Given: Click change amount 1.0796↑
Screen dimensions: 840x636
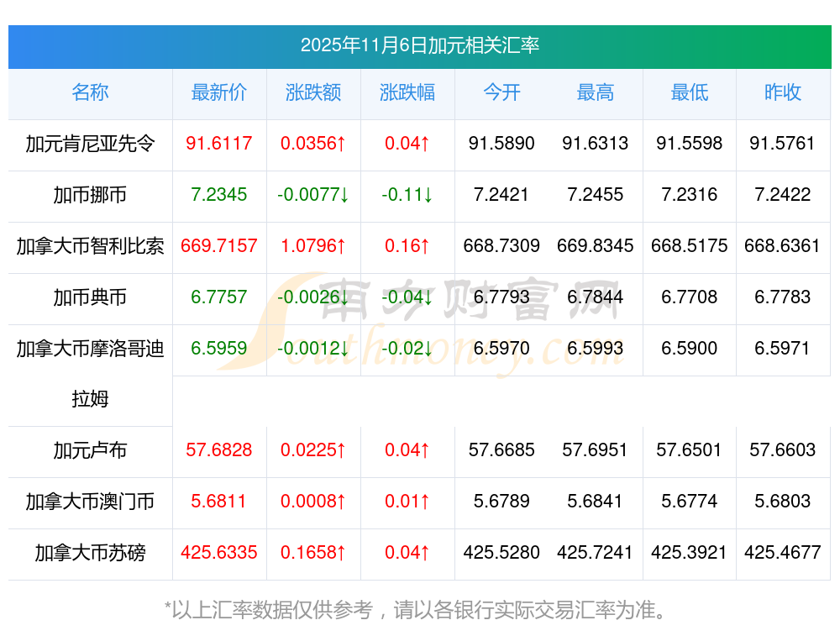Looking at the screenshot, I should pos(312,246).
